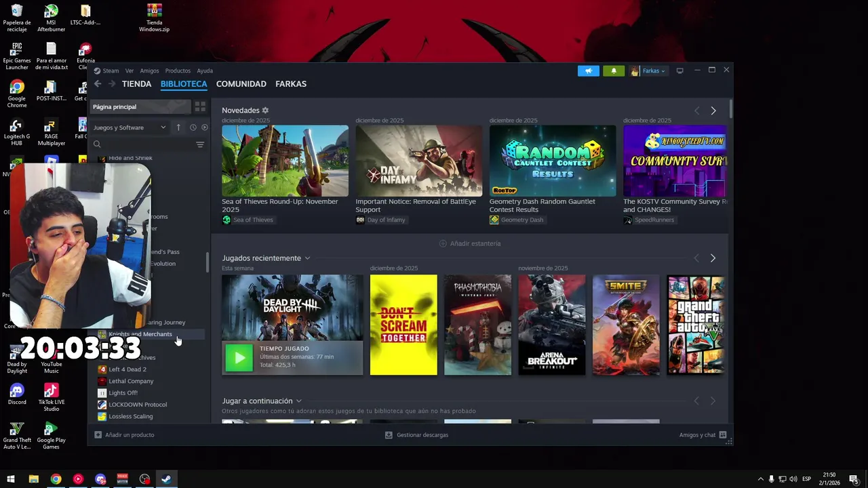The image size is (868, 488).
Task: Open Chrome from the taskbar
Action: (56, 479)
